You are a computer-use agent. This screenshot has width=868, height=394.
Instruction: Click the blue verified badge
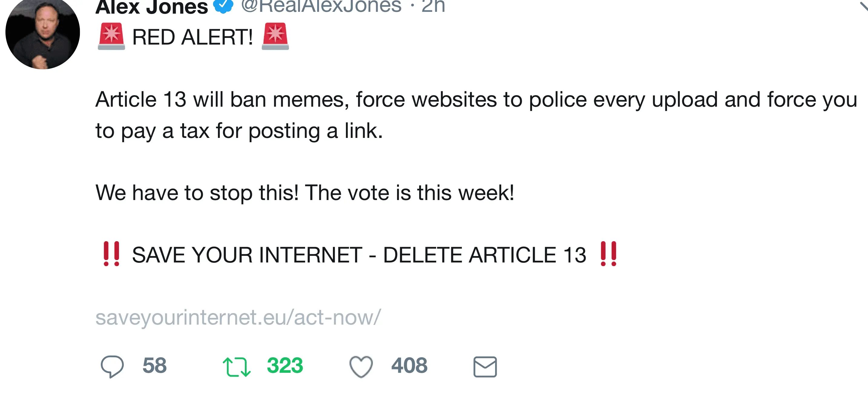223,5
